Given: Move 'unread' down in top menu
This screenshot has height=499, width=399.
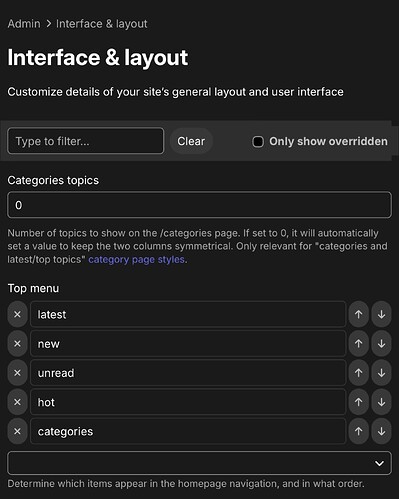Looking at the screenshot, I should [x=382, y=373].
